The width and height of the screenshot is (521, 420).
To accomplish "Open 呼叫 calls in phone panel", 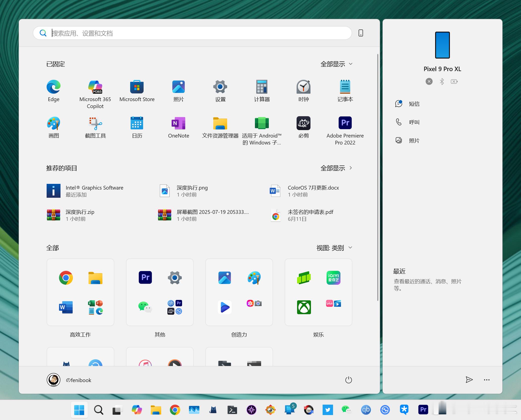I will (407, 122).
